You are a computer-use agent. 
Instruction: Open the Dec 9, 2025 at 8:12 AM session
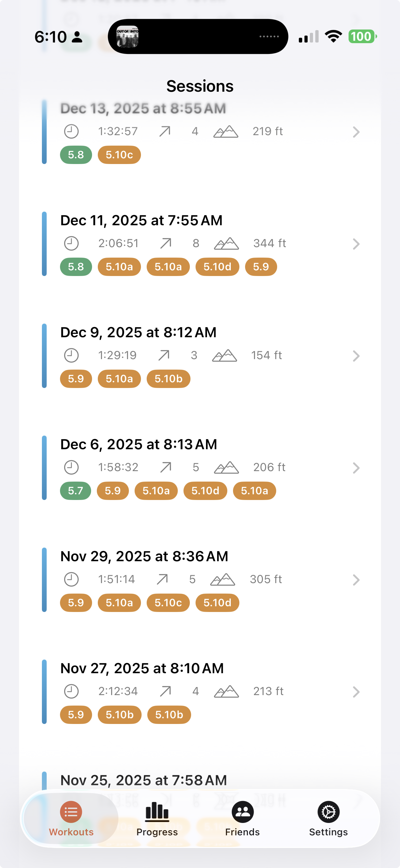pos(138,332)
